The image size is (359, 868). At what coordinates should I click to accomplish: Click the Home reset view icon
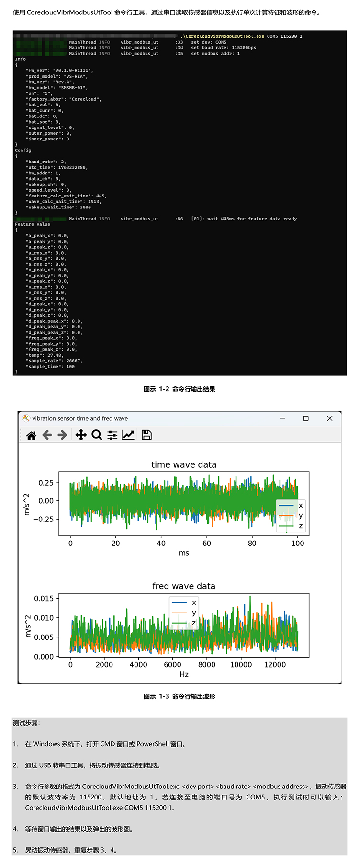click(x=32, y=435)
